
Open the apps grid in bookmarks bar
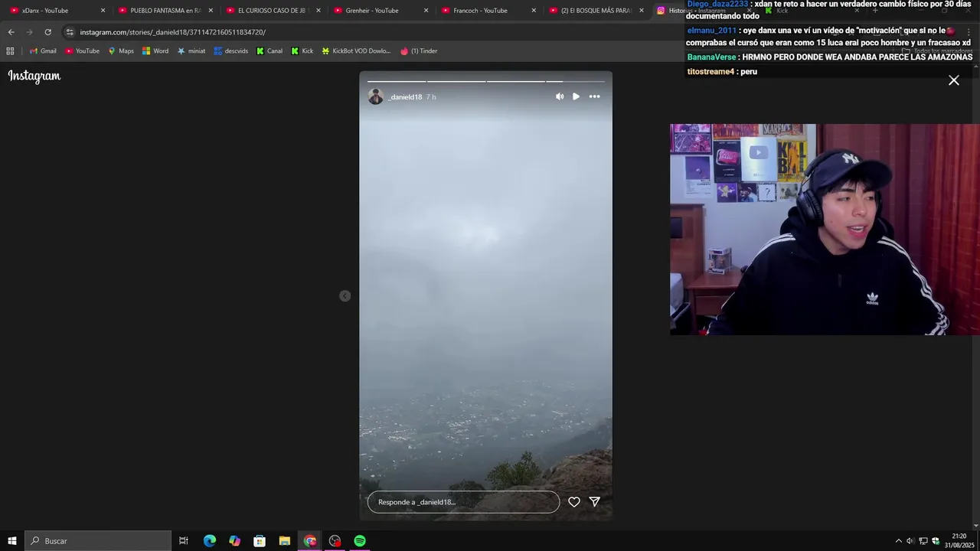tap(10, 51)
